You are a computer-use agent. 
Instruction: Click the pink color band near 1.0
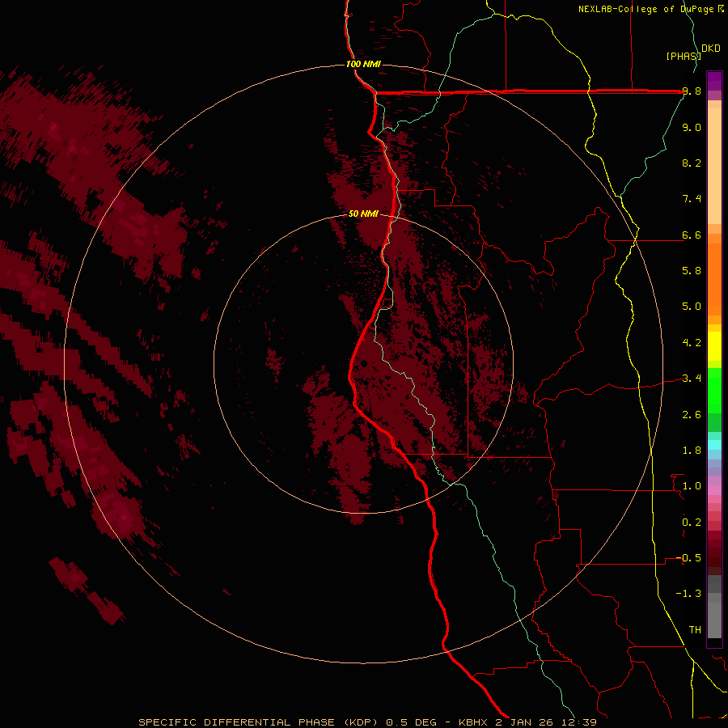coord(714,490)
